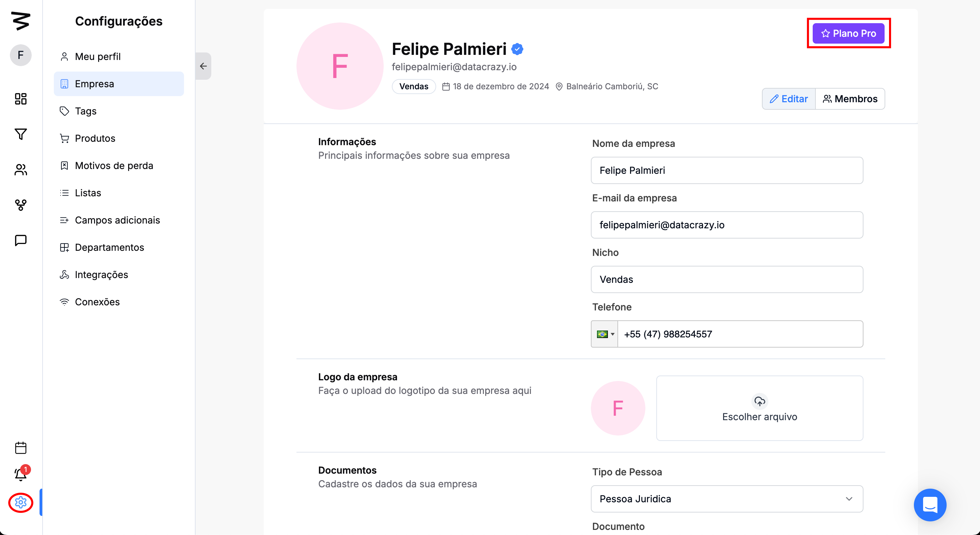Open the automation flow icon
Image resolution: width=980 pixels, height=535 pixels.
(20, 205)
